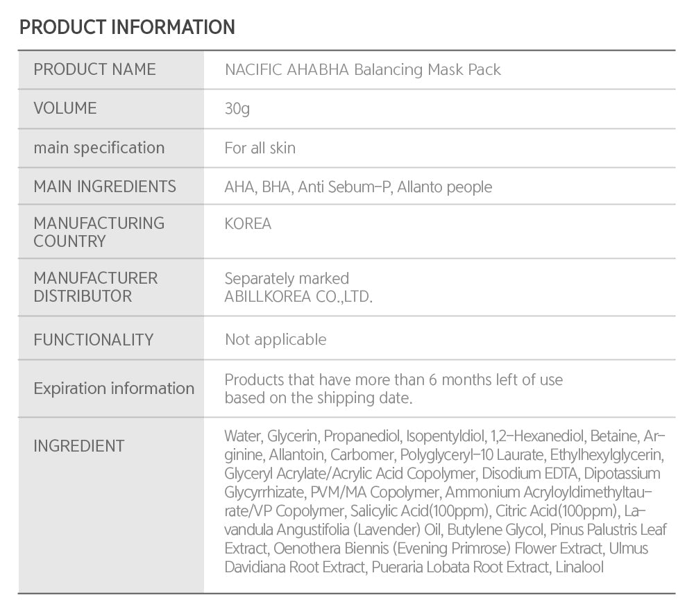Image resolution: width=694 pixels, height=616 pixels.
Task: Select the INGREDIENT label cell
Action: coord(78,445)
